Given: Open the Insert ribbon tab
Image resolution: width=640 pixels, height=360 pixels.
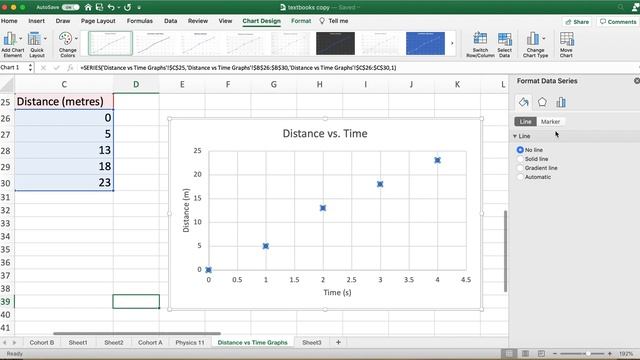Looking at the screenshot, I should pyautogui.click(x=36, y=21).
